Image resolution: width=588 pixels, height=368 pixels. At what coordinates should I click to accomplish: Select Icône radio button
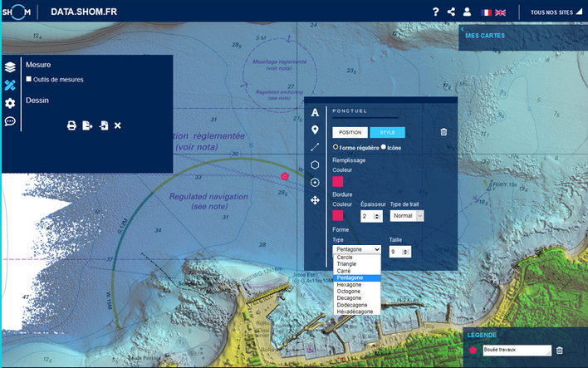pos(383,147)
